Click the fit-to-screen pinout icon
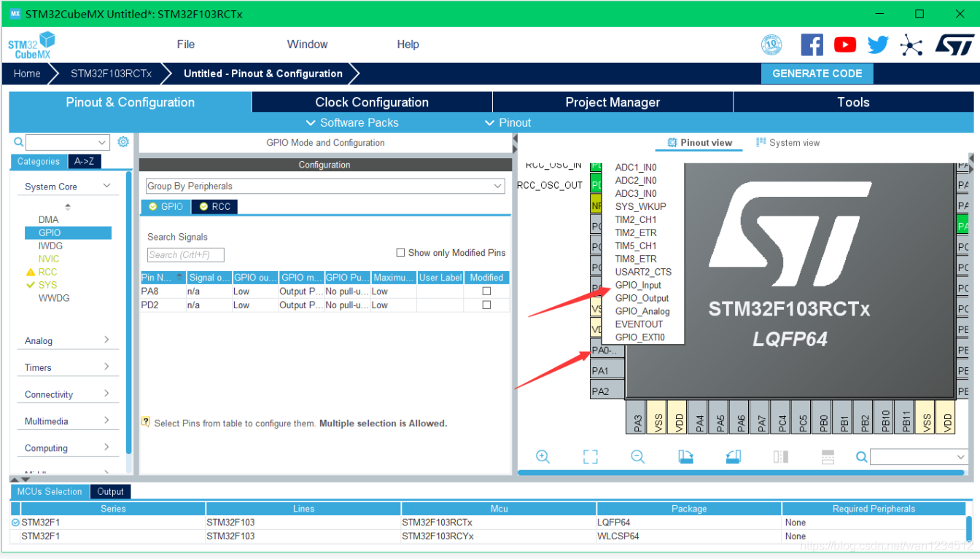The width and height of the screenshot is (980, 559). click(x=590, y=457)
